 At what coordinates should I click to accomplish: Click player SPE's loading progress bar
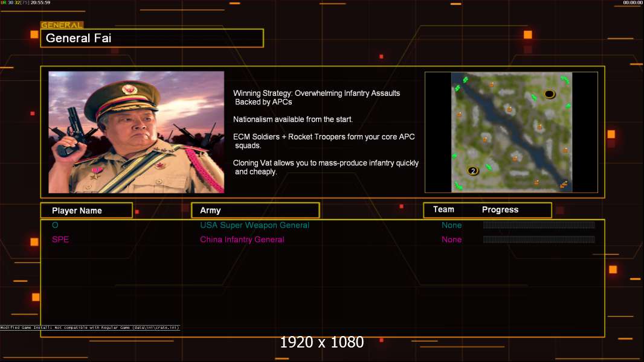539,240
